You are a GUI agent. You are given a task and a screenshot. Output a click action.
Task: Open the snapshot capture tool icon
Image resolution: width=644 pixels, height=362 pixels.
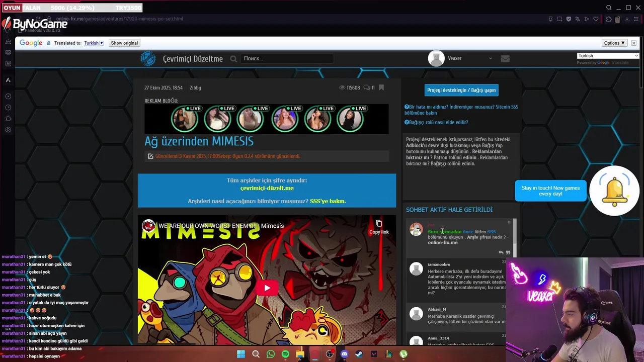pos(559,19)
